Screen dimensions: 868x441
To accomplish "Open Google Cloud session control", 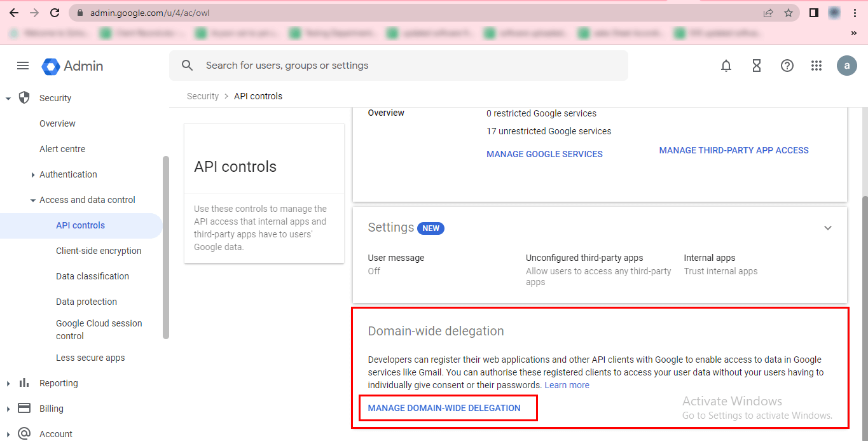I will click(99, 330).
